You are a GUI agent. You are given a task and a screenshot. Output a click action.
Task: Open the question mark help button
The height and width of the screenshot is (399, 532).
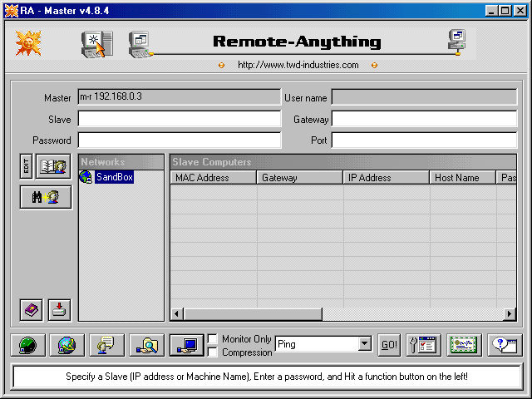click(x=504, y=345)
